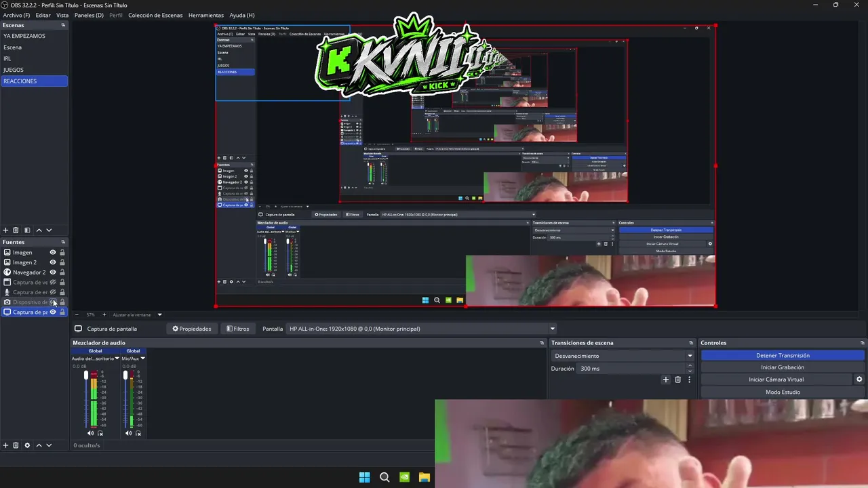Open the NVIDIA app from taskbar
The image size is (868, 488).
[x=405, y=477]
